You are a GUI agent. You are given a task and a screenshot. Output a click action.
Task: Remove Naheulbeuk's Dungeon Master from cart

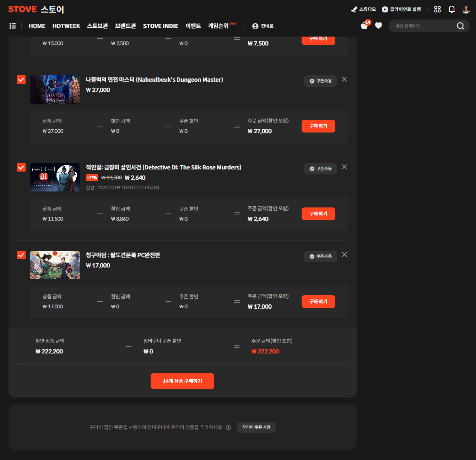pyautogui.click(x=344, y=79)
